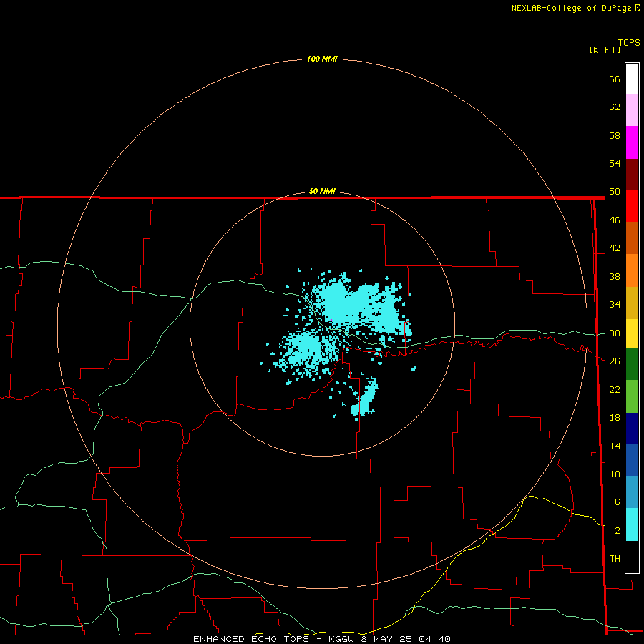The width and height of the screenshot is (644, 644).
Task: Click the legend value '26'
Action: [615, 361]
